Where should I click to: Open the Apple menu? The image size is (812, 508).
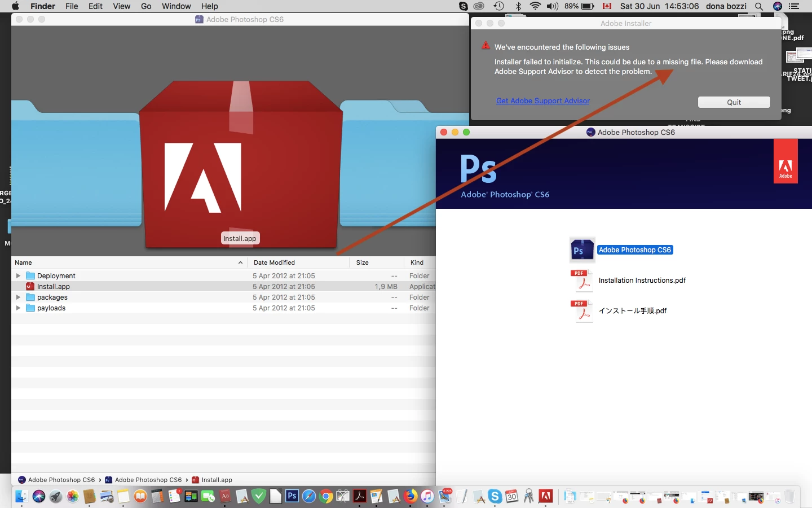pyautogui.click(x=15, y=6)
